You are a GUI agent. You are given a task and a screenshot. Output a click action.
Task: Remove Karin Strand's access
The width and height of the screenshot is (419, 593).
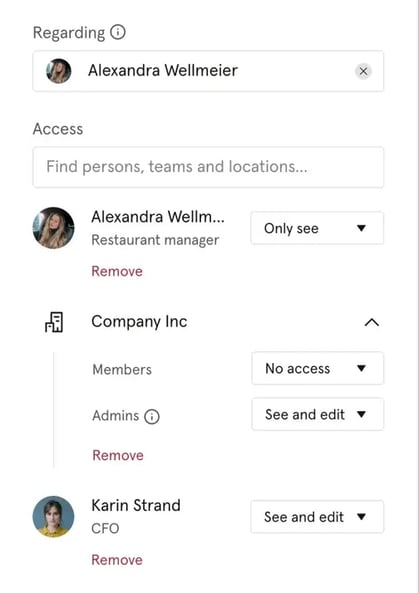point(117,560)
